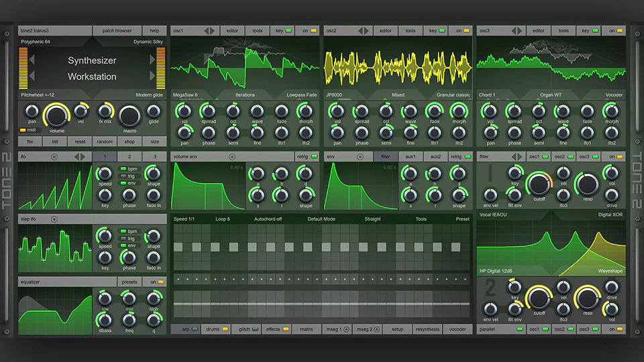Click the filter 2 reso knob
Viewport: 644px width, 362px height.
tap(588, 298)
